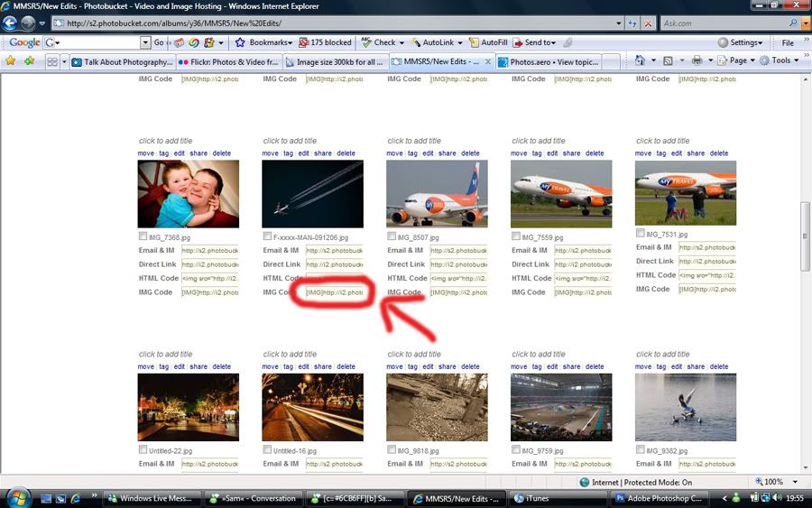Tick the checkbox for IMG_8507.jpg
Screen dimensions: 812x508
point(392,236)
